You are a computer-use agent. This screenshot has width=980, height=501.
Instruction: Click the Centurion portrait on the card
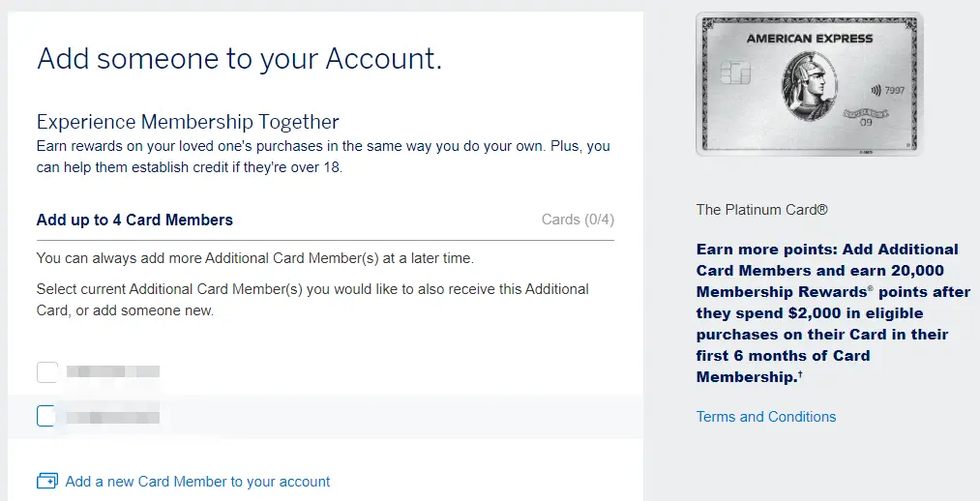point(809,89)
